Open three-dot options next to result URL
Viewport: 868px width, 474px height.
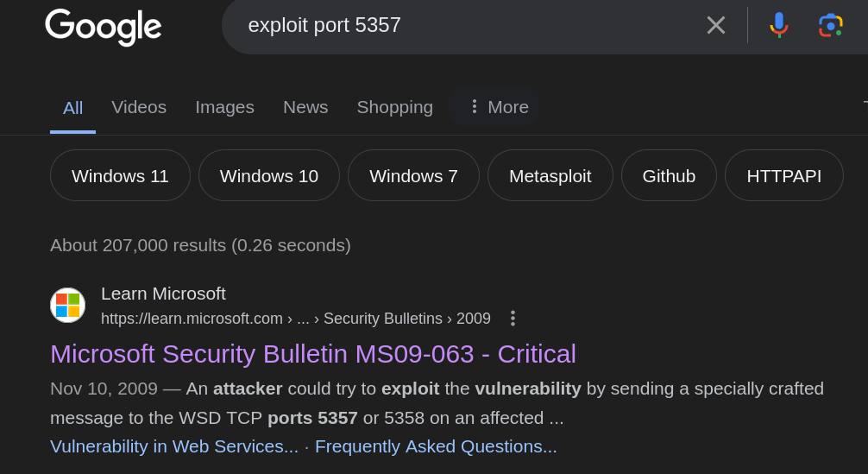pos(513,319)
